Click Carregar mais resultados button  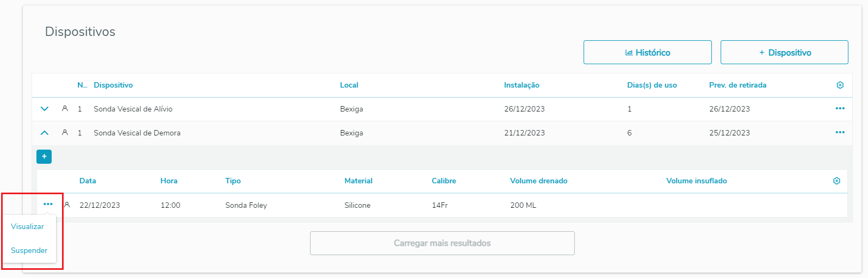(x=442, y=243)
